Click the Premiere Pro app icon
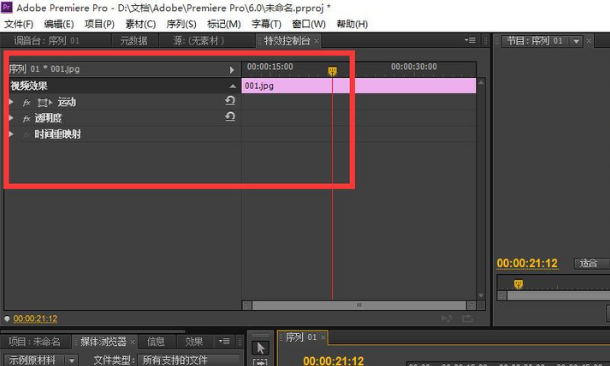Screen dimensions: 610x366 (7, 7)
